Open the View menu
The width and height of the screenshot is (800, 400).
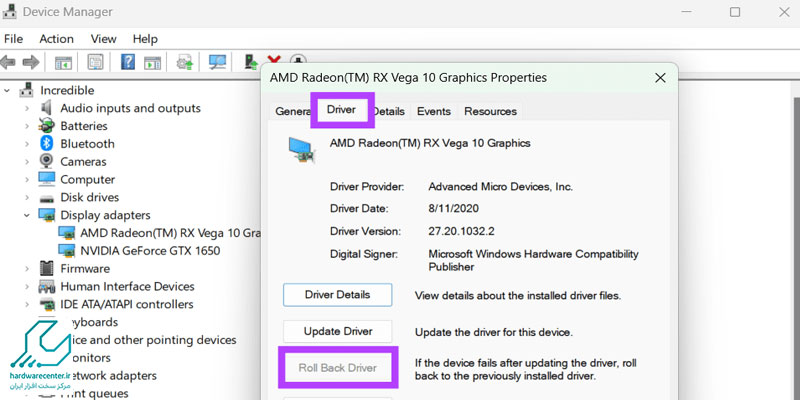click(104, 39)
